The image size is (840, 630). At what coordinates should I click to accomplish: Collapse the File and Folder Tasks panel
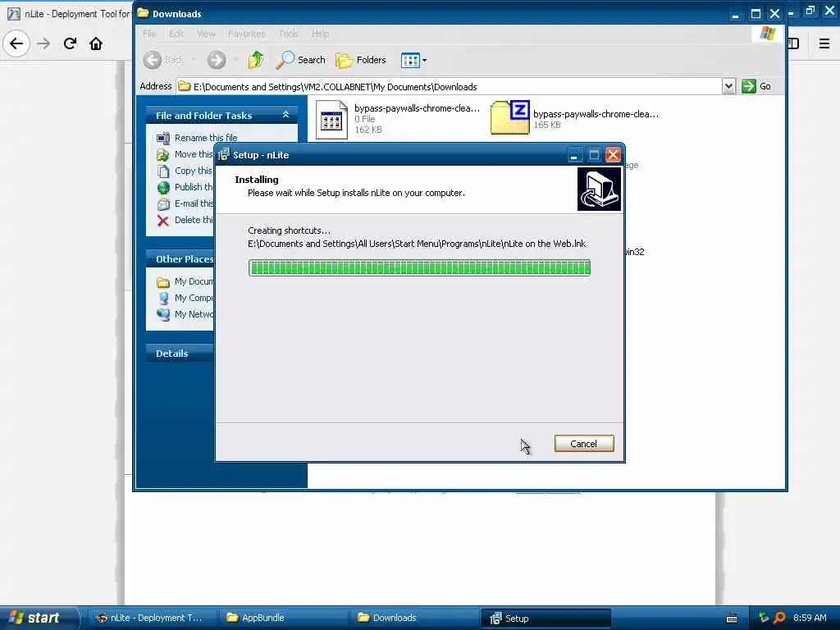coord(285,115)
